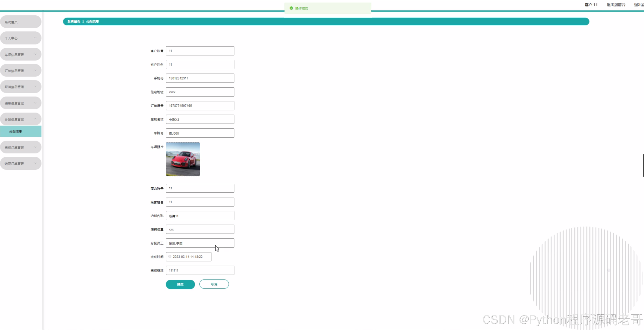Click the 手机号 input field
Viewport: 644px width, 330px height.
[200, 78]
